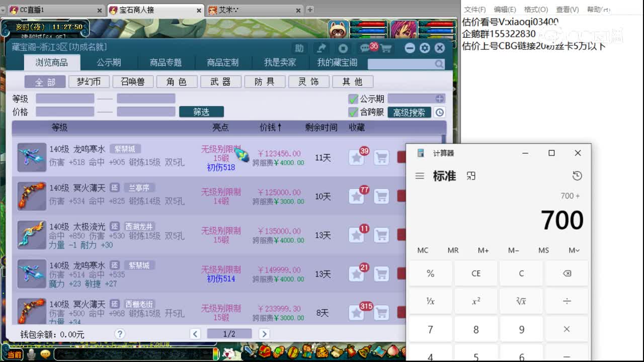Screen dimensions: 644x362
Task: Click the round stop icon in 藏宝阁 header
Action: pos(343,48)
